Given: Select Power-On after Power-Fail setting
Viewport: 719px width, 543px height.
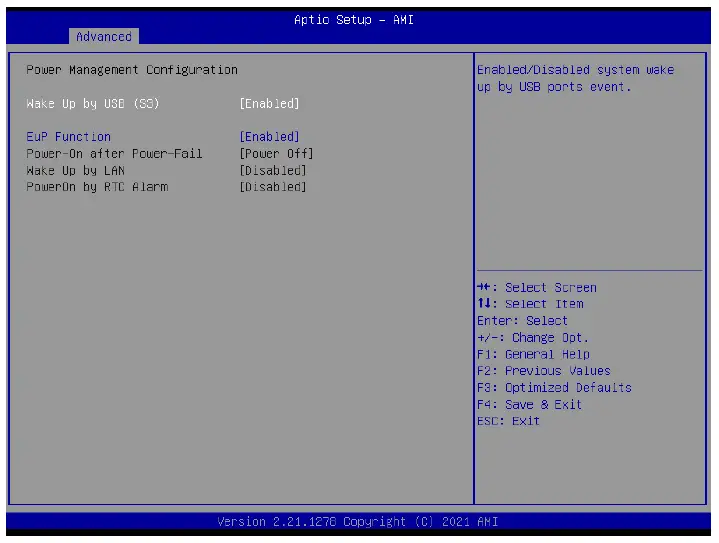Looking at the screenshot, I should [x=114, y=154].
